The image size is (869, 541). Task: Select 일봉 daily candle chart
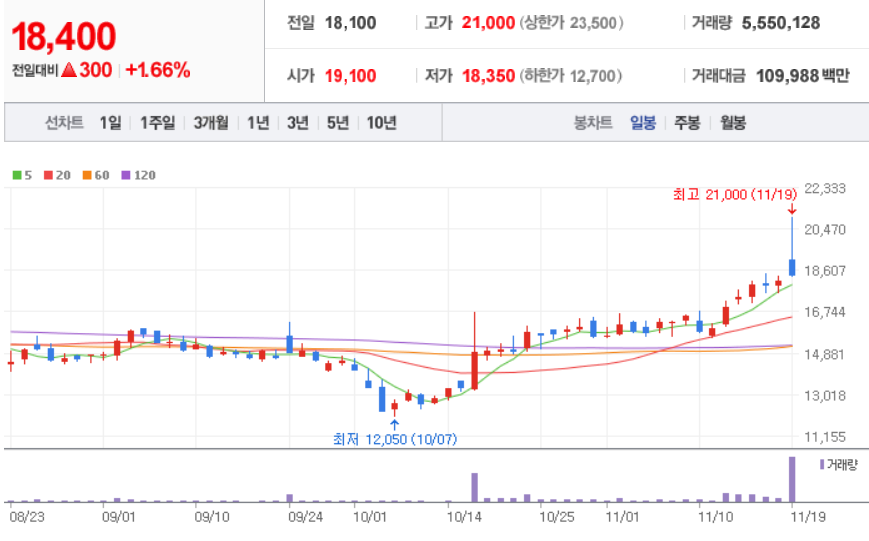(643, 123)
